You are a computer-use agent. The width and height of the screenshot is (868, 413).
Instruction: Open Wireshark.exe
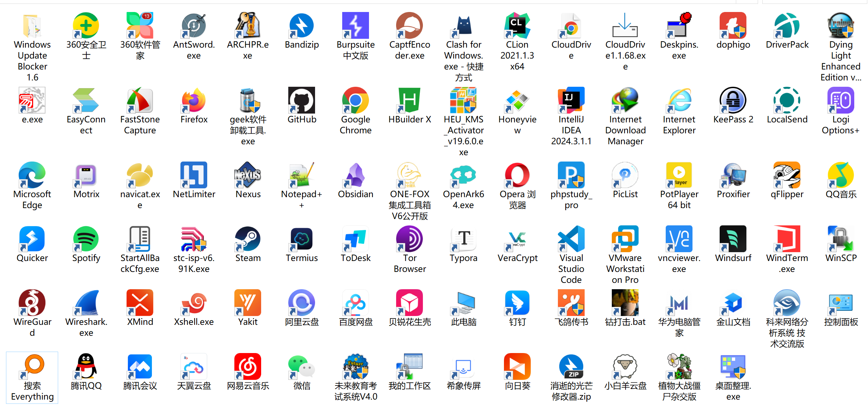[86, 303]
